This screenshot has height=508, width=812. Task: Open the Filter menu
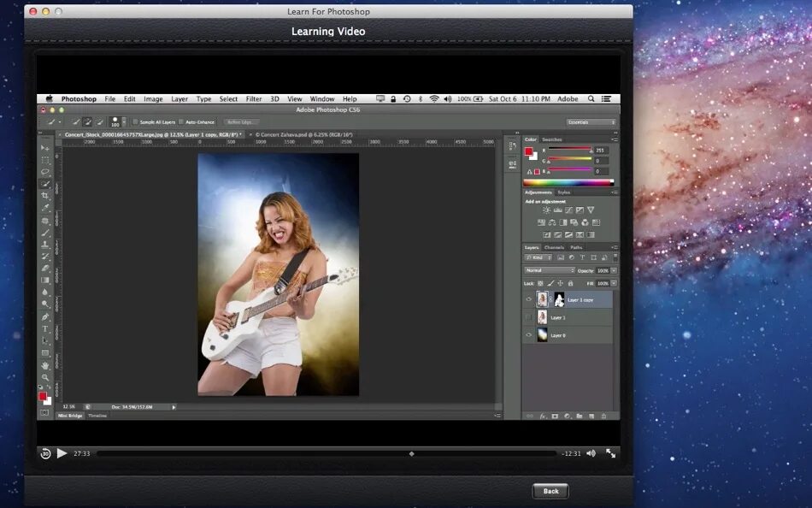click(254, 98)
